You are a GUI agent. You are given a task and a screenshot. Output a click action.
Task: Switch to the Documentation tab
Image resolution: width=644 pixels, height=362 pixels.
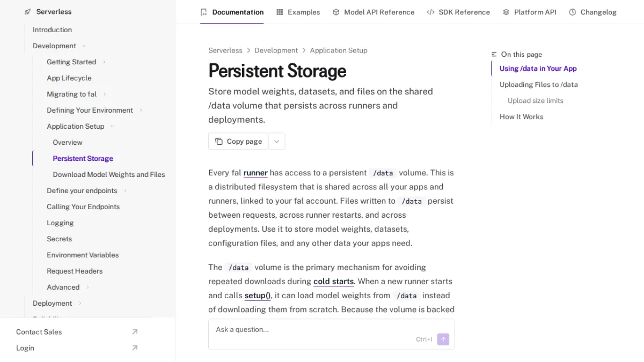232,12
